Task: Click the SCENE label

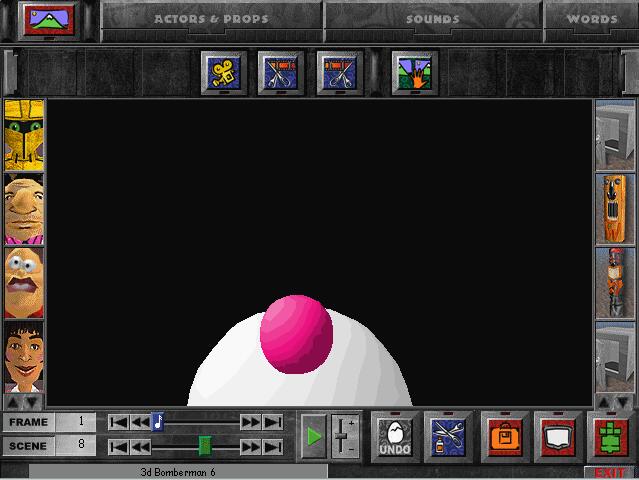Action: pos(29,445)
